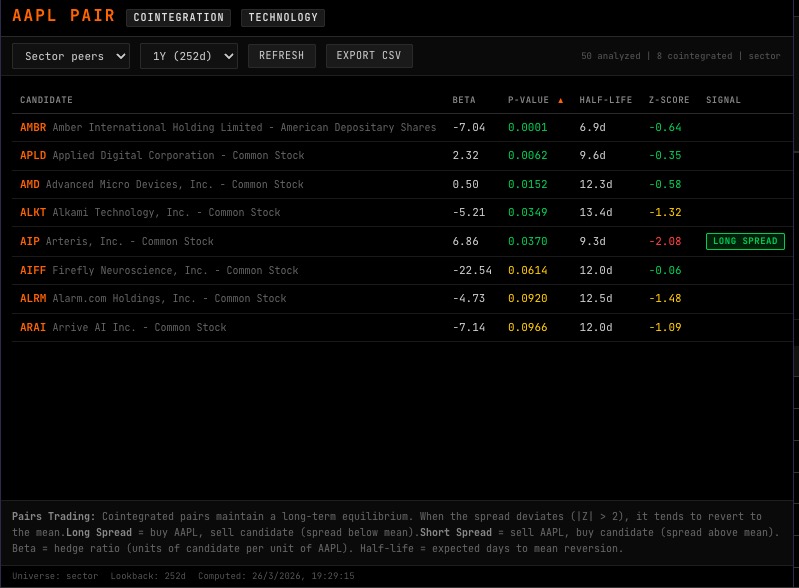Viewport: 799px width, 588px height.
Task: Click AIFF p-value 0.0614
Action: point(527,271)
